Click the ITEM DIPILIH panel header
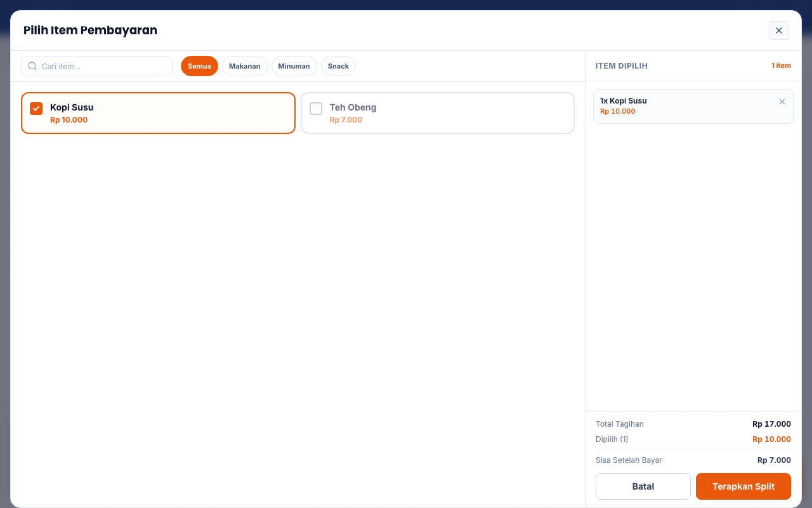The height and width of the screenshot is (508, 812). [x=622, y=66]
